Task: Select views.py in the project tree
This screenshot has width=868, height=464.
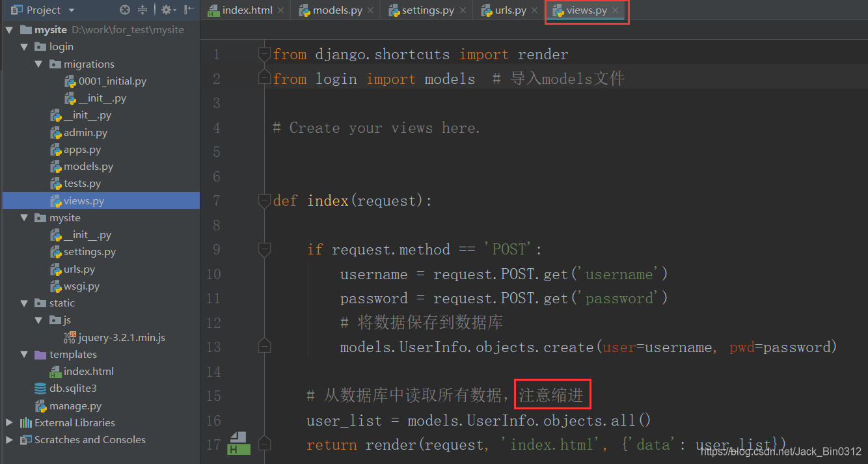Action: tap(84, 200)
